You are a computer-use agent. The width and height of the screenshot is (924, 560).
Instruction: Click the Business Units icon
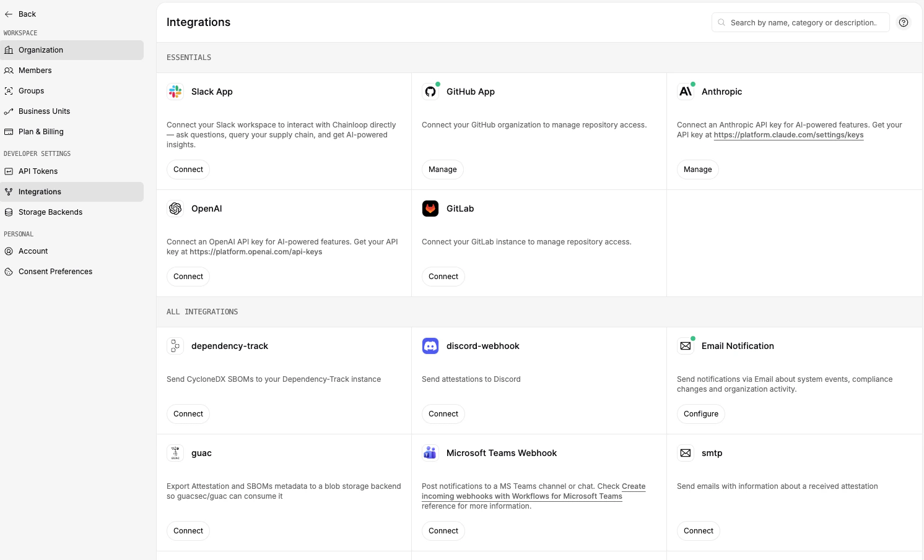(9, 111)
